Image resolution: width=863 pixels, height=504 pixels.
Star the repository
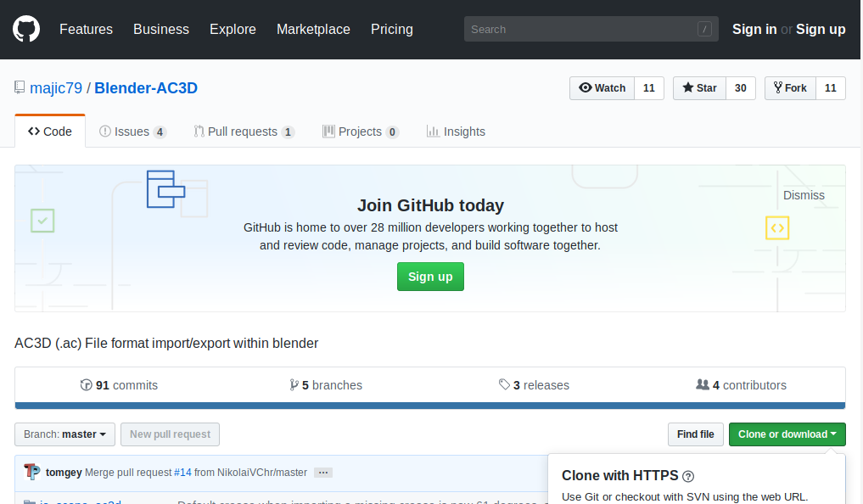coord(699,88)
